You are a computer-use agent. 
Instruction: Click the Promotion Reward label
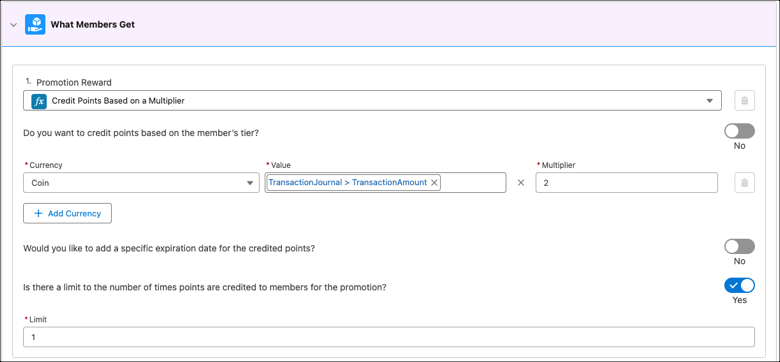coord(74,83)
